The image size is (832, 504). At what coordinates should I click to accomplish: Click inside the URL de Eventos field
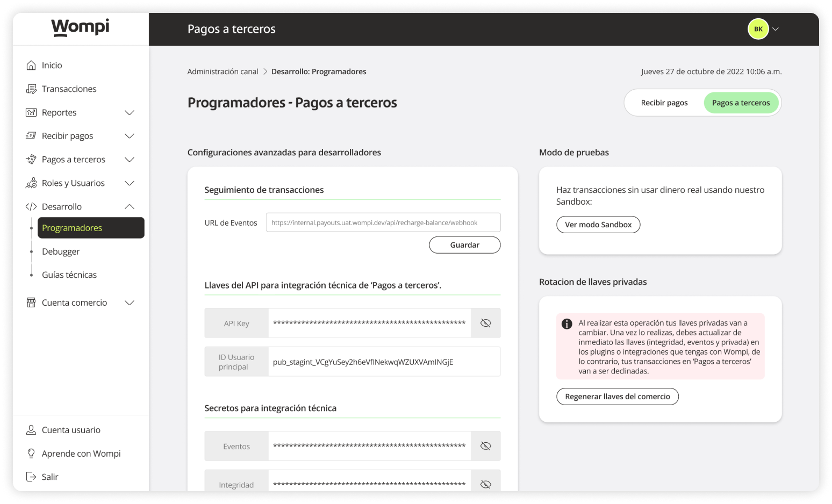coord(383,222)
